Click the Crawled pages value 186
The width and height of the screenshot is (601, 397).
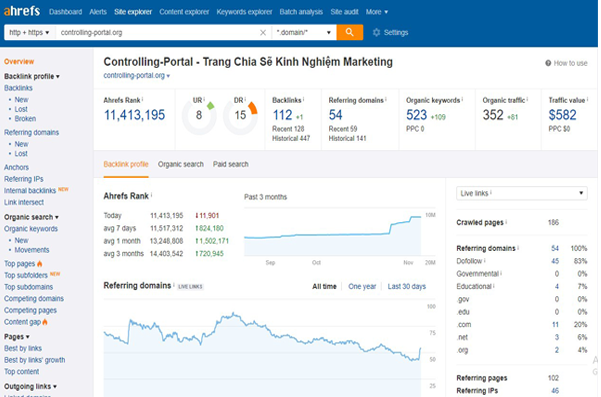(553, 223)
